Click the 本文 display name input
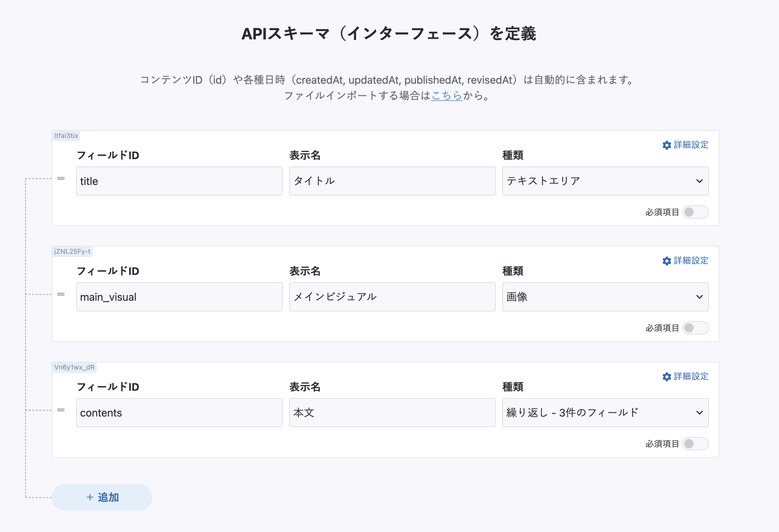The height and width of the screenshot is (532, 779). (x=392, y=413)
